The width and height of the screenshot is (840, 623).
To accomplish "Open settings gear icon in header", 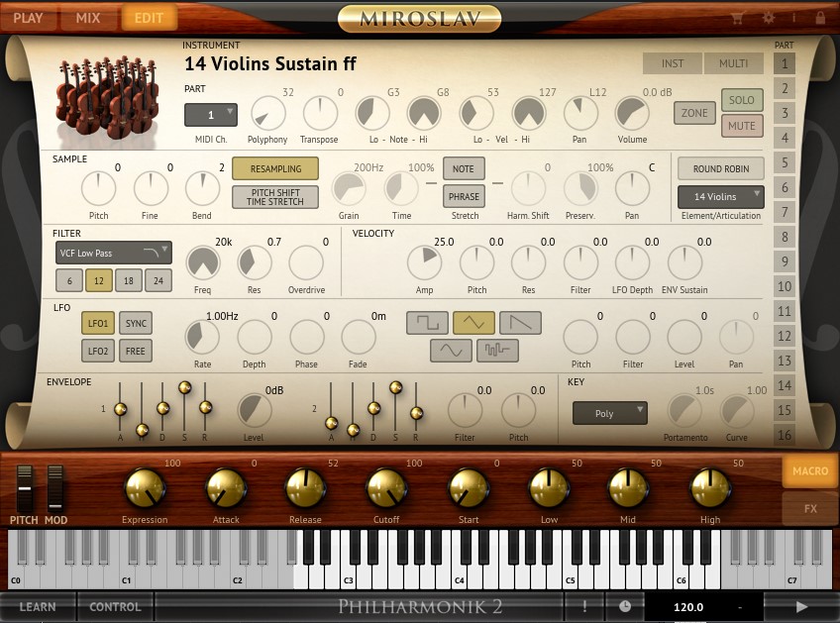I will click(x=769, y=18).
